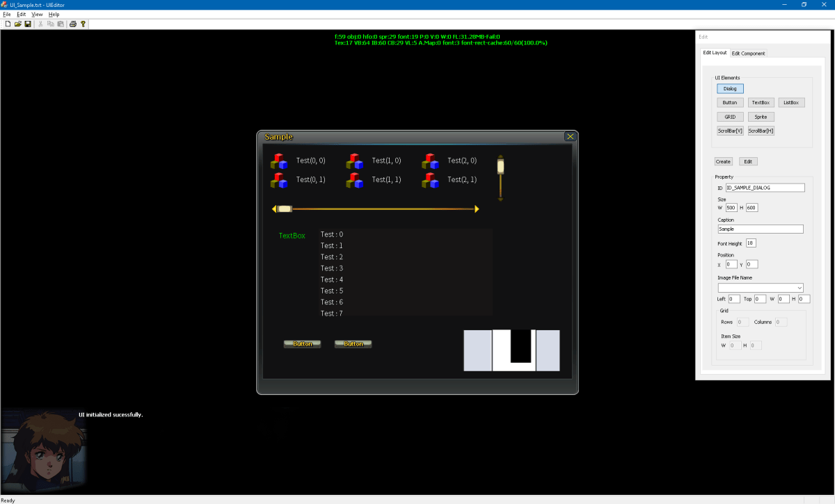Click the horizontal slider thumb in the Sample dialog
835x504 pixels.
(x=285, y=208)
